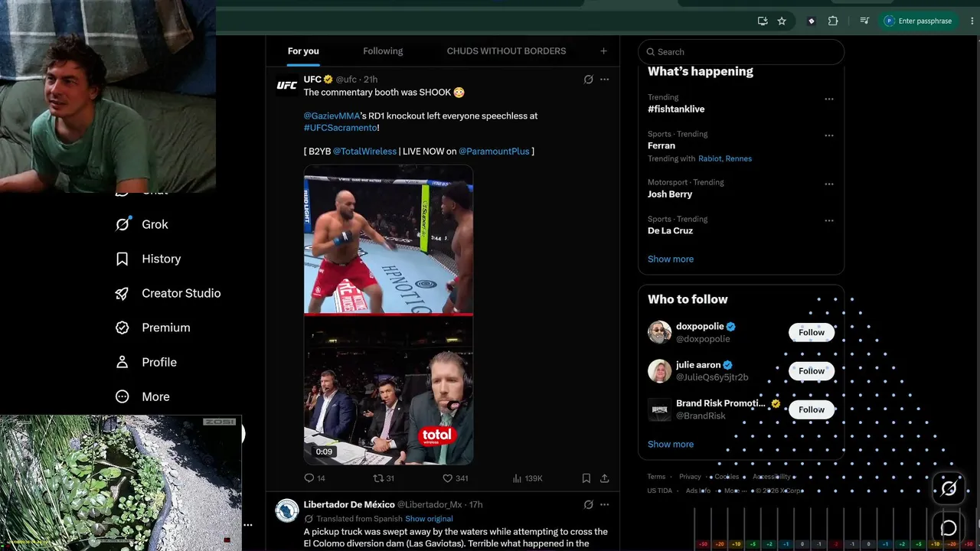Follow doxpopolie
The height and width of the screenshot is (551, 980).
click(x=812, y=332)
